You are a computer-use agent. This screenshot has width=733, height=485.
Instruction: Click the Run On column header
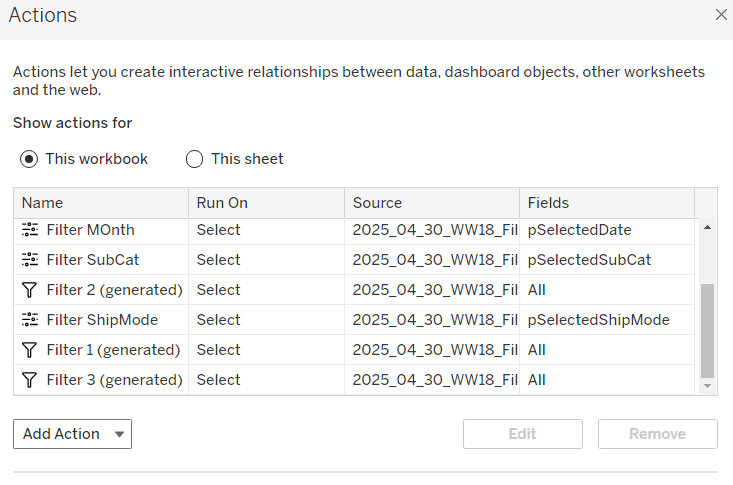[x=266, y=203]
